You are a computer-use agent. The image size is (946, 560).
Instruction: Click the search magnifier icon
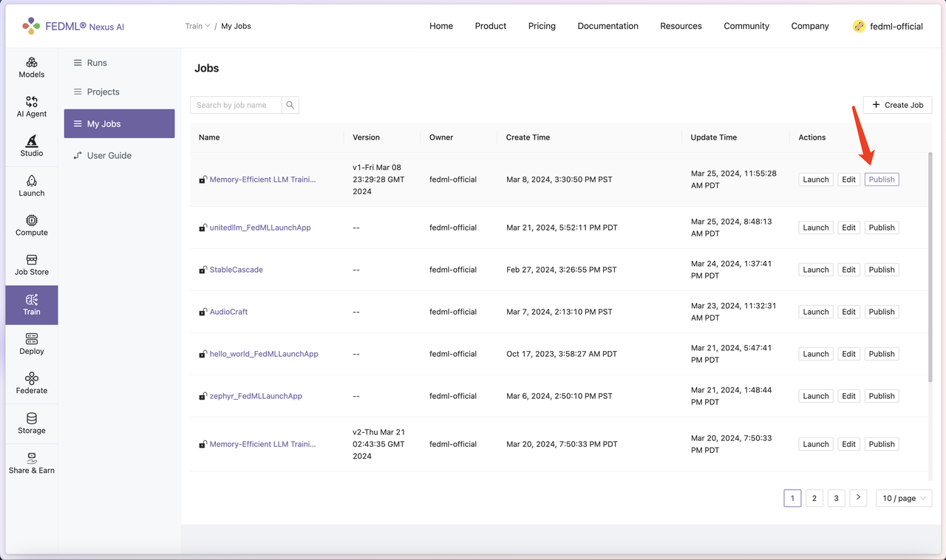(x=290, y=105)
